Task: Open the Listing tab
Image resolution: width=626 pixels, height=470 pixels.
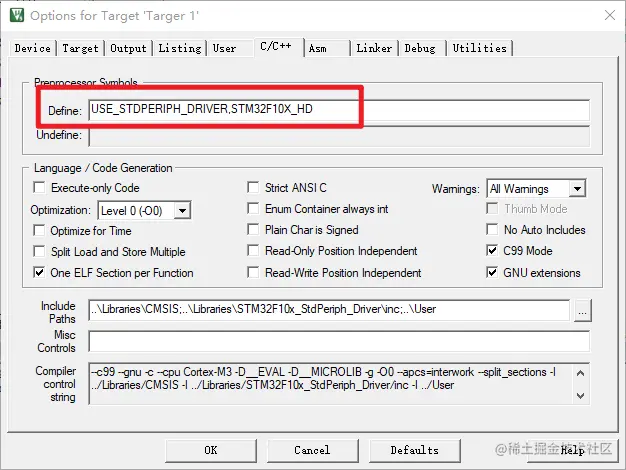Action: click(x=180, y=48)
